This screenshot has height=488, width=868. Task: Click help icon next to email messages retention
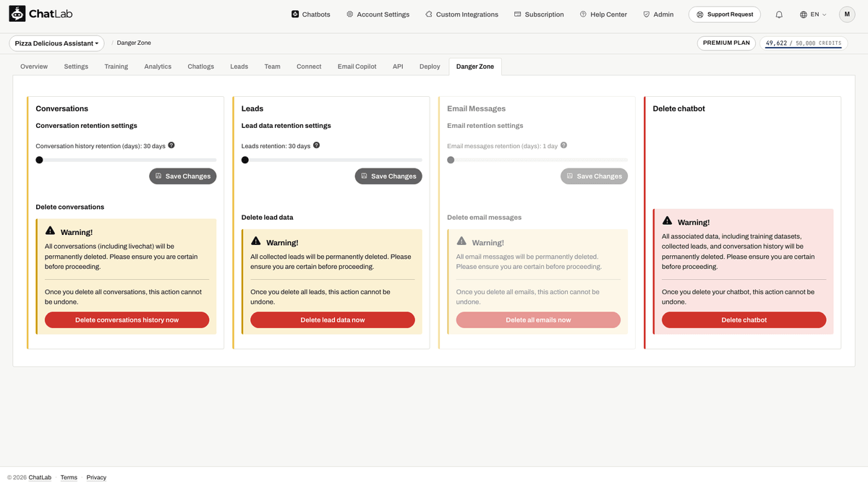coord(563,145)
